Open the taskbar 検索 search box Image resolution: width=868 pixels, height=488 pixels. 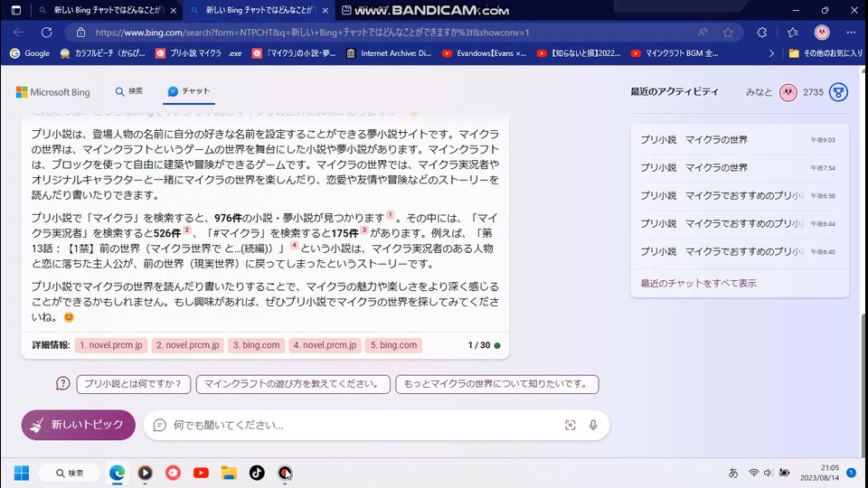(70, 473)
